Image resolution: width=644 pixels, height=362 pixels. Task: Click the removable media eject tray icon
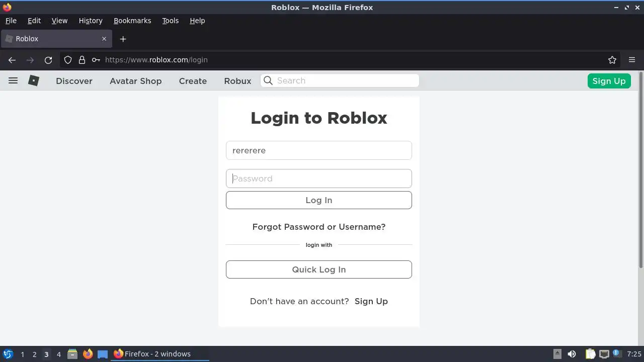click(557, 354)
